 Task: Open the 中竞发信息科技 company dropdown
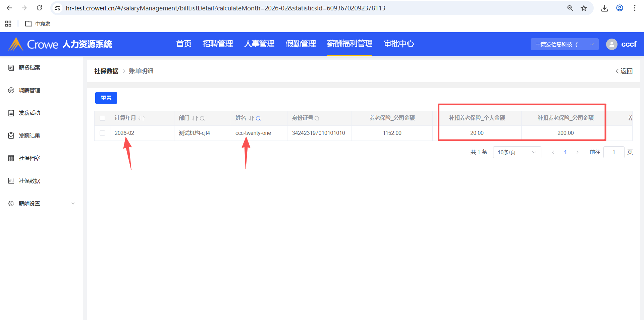(564, 44)
